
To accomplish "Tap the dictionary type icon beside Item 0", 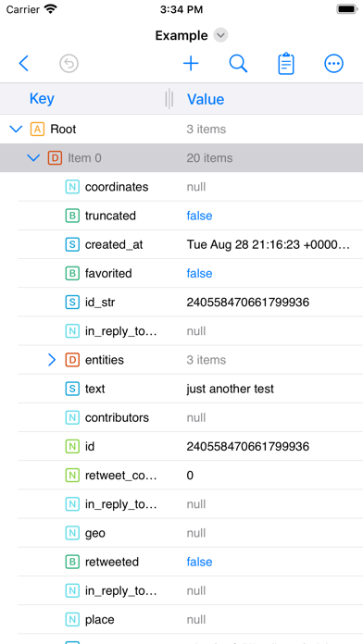I will (55, 158).
